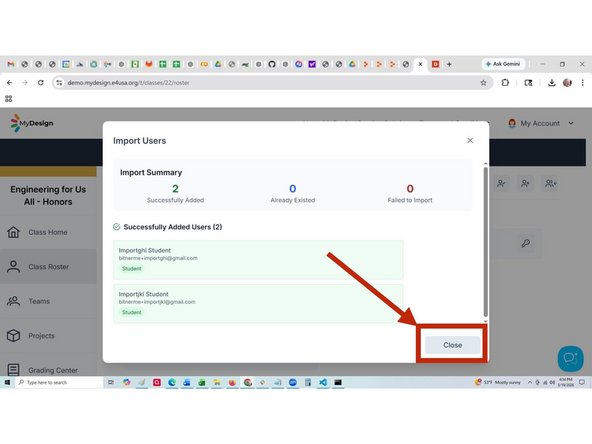Image resolution: width=592 pixels, height=444 pixels.
Task: Open the chat support bubble icon
Action: coord(570,359)
